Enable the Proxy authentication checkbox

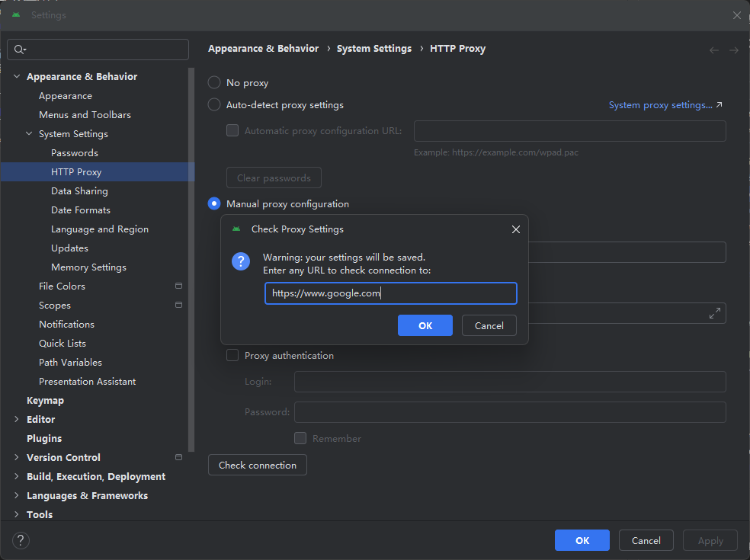click(x=233, y=356)
